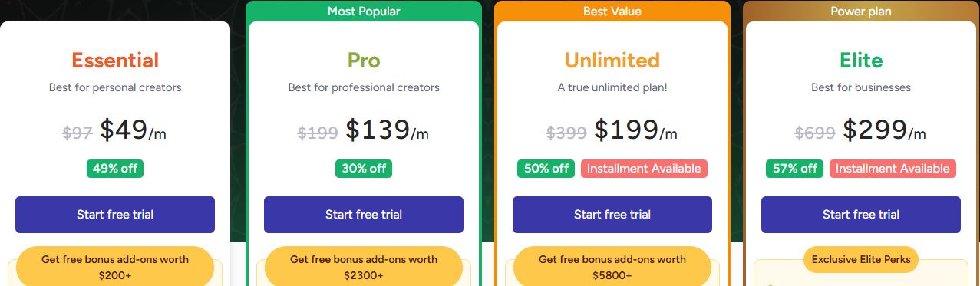The image size is (980, 286).
Task: Open the $2300+ bonus add-ons pill
Action: point(364,266)
